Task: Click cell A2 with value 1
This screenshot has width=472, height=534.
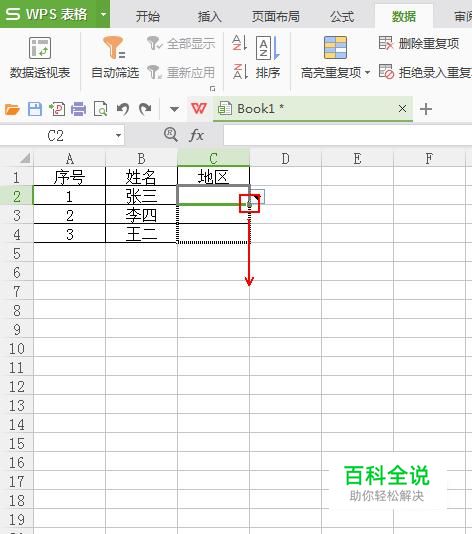Action: (x=69, y=196)
